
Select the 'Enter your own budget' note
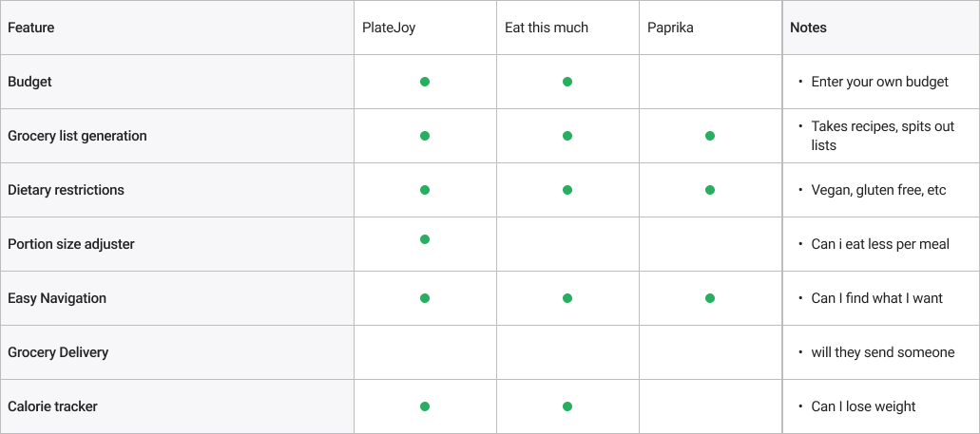(879, 82)
